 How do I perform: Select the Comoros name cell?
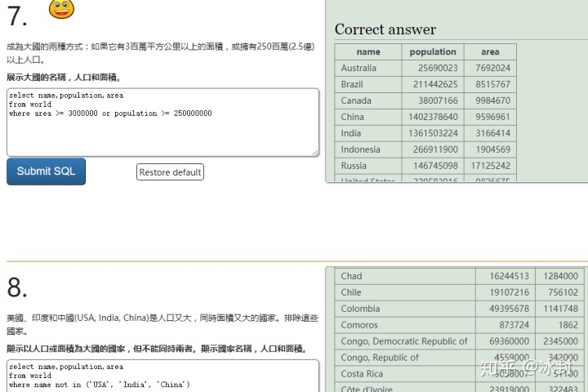click(405, 325)
